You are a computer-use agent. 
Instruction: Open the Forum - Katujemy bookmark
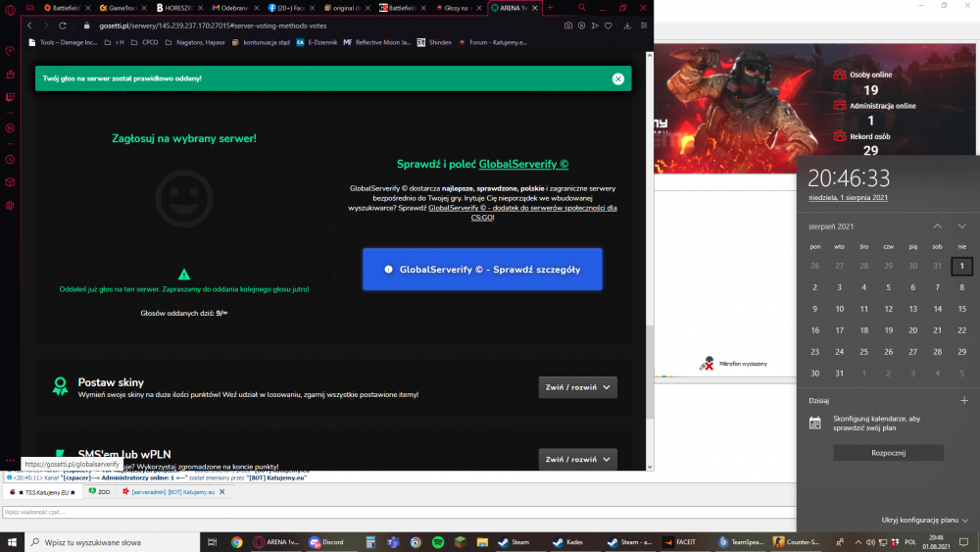[x=493, y=42]
